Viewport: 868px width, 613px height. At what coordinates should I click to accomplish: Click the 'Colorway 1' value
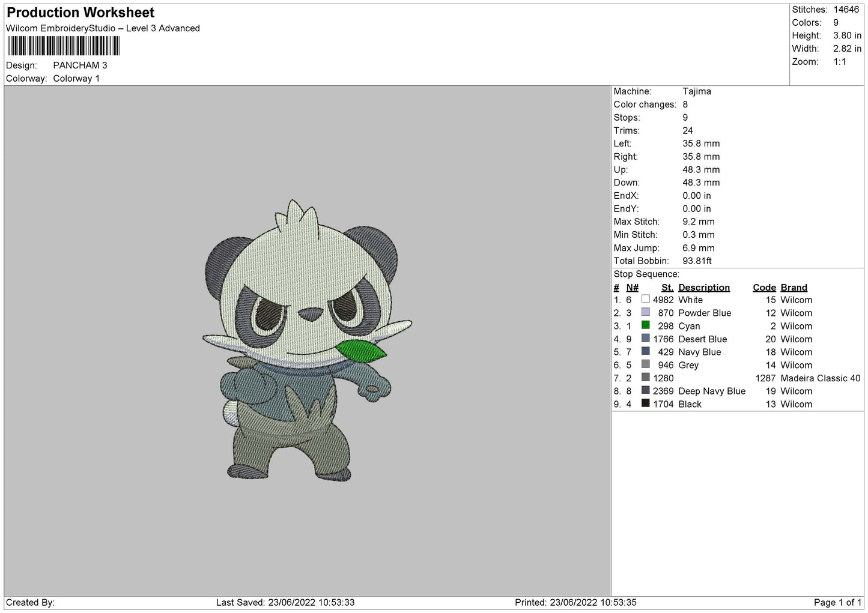76,79
